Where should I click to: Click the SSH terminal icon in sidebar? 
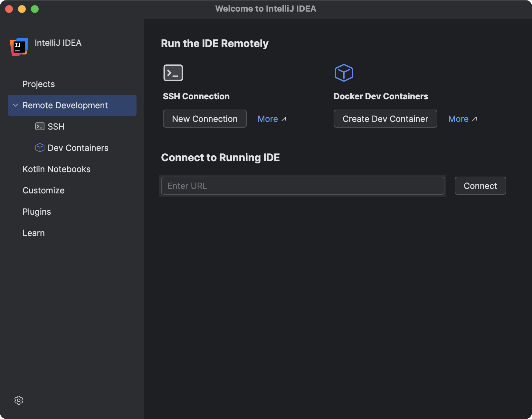[40, 126]
